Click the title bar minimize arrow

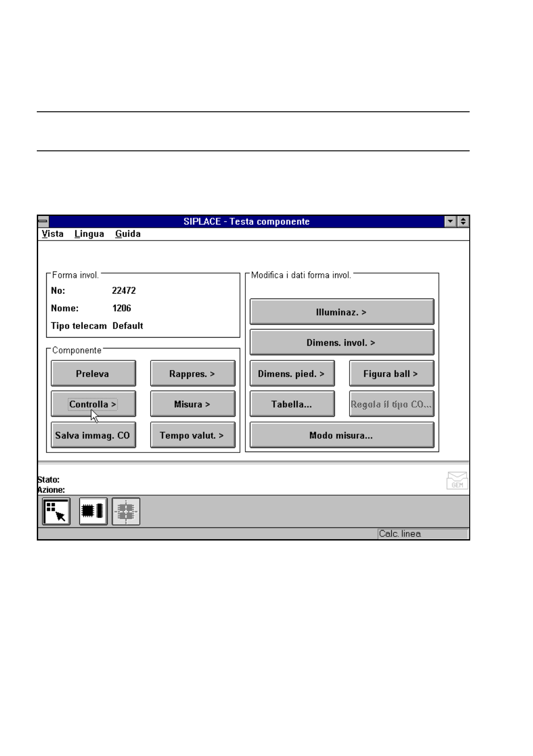click(451, 221)
